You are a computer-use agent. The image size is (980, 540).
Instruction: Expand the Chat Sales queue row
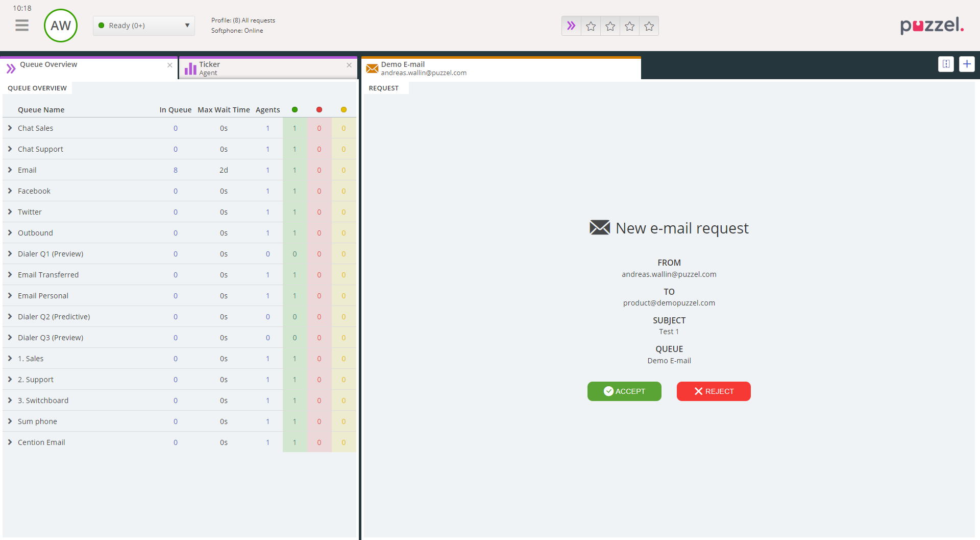(x=10, y=128)
